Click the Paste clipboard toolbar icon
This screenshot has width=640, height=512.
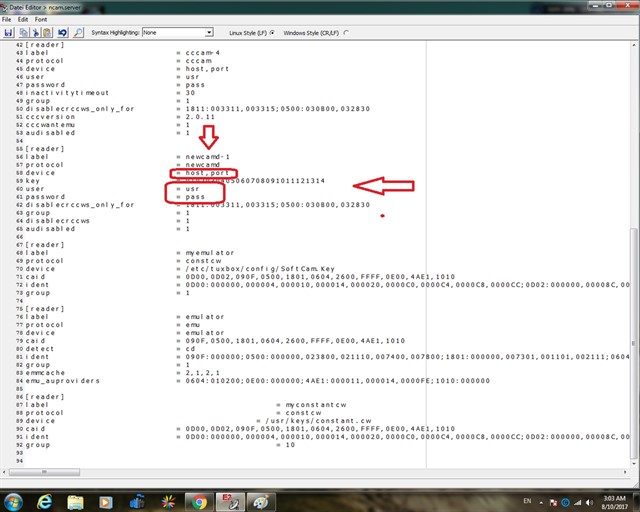pos(47,33)
